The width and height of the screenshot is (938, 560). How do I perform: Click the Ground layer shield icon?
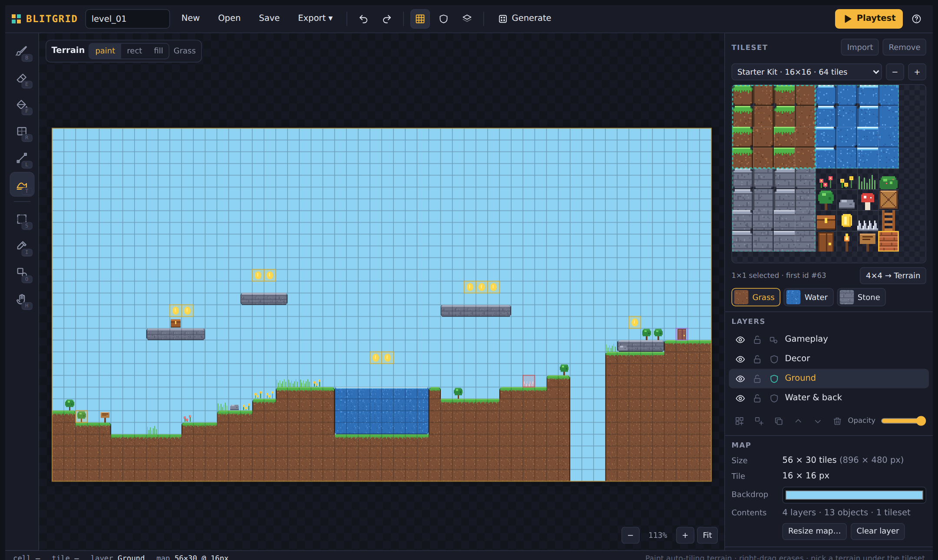(774, 379)
